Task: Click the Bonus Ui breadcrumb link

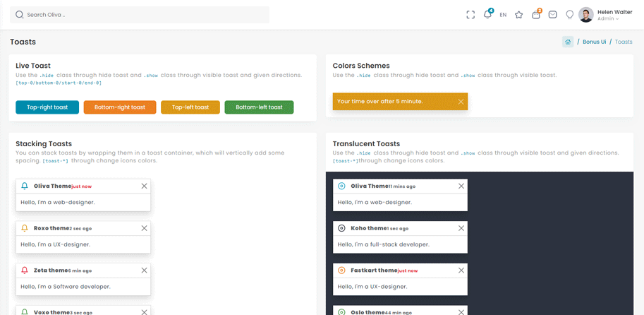Action: tap(594, 42)
